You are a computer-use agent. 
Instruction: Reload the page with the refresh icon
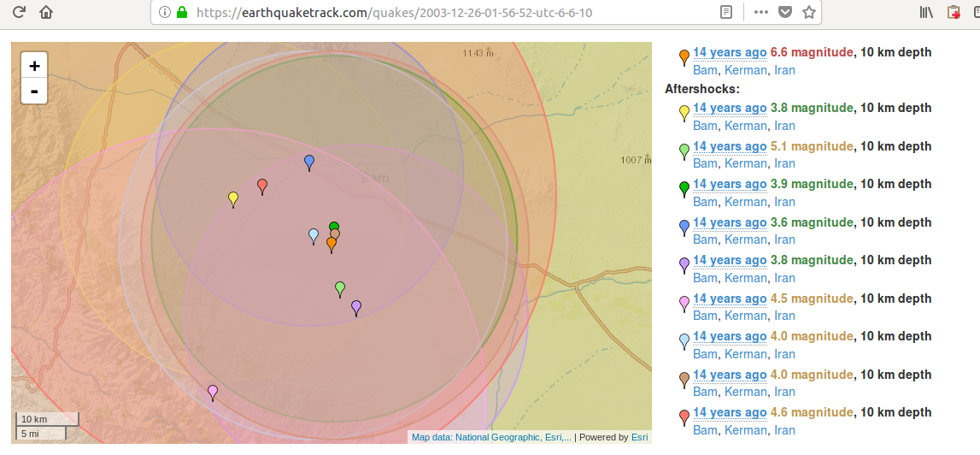tap(18, 13)
